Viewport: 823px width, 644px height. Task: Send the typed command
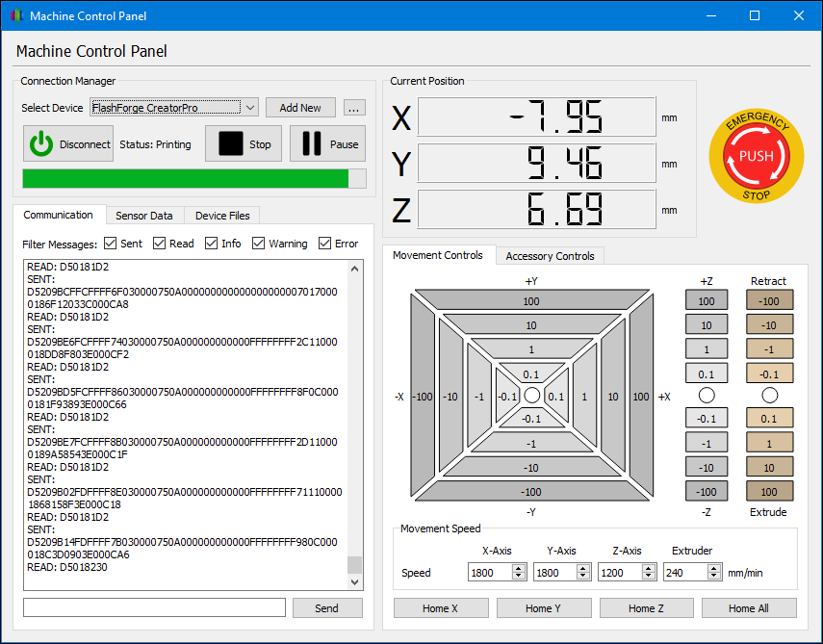click(x=327, y=607)
